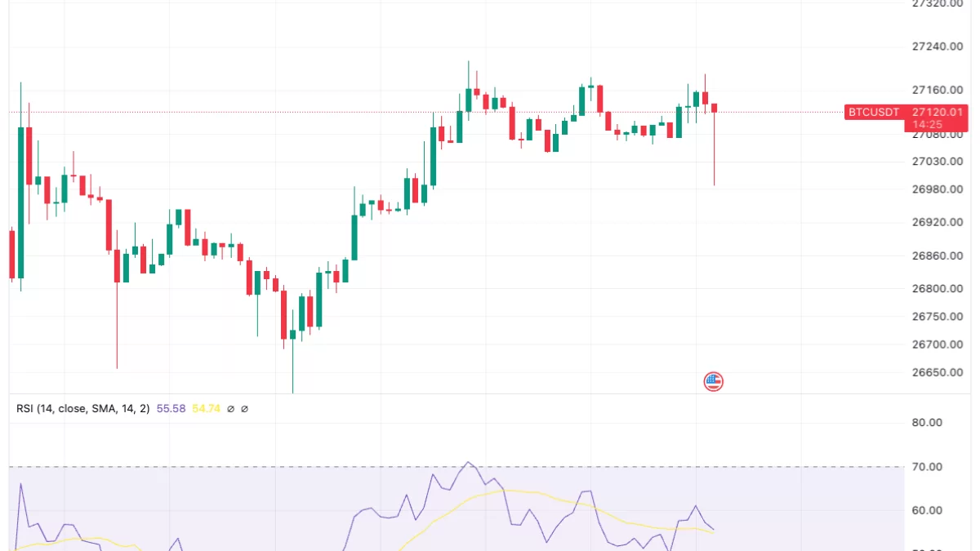The image size is (980, 551).
Task: Click the 70.00 level on RSI scale
Action: tap(927, 467)
